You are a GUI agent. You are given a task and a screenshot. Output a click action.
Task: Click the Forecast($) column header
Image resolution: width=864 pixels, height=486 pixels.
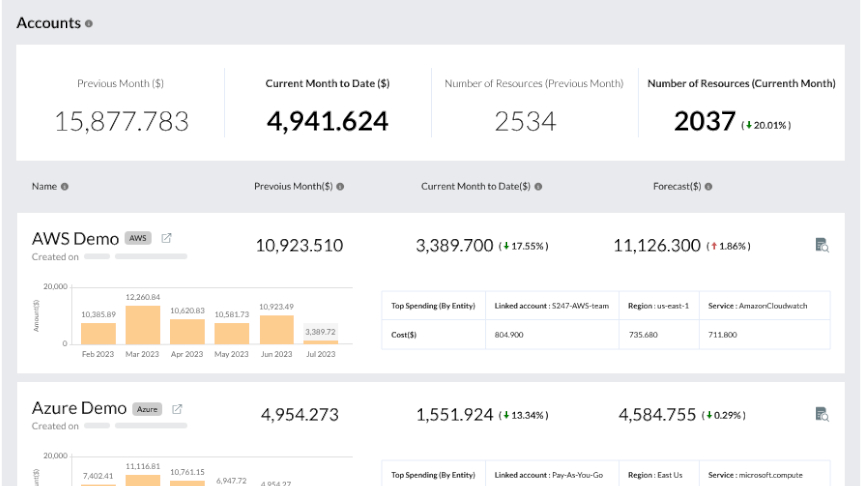coord(677,186)
